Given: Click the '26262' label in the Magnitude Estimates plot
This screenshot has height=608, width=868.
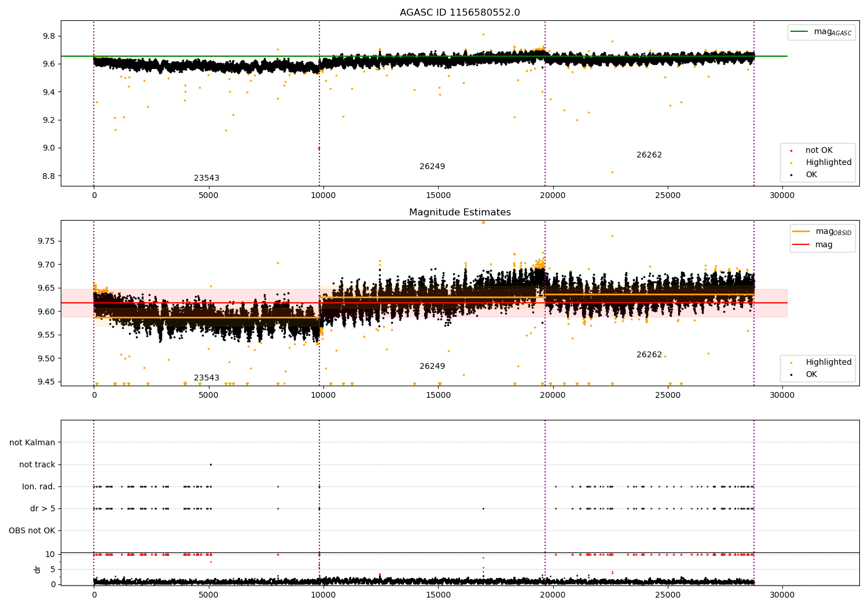Looking at the screenshot, I should 649,355.
